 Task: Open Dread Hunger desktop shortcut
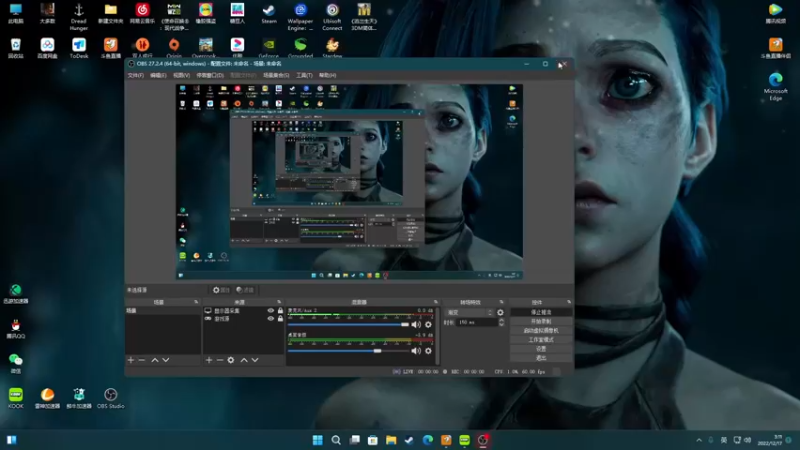(x=79, y=17)
